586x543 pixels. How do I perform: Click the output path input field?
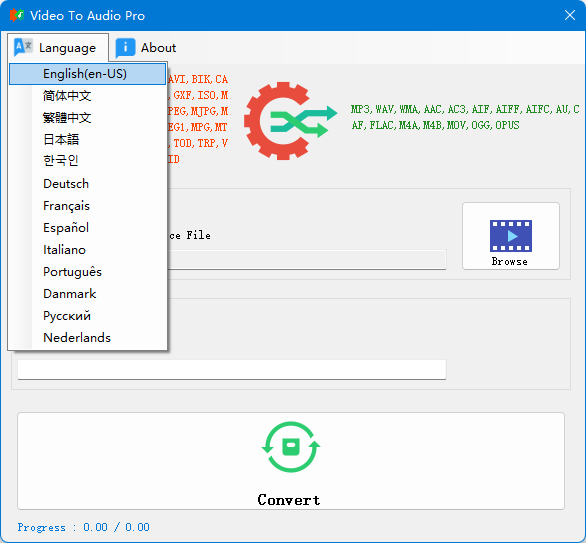[x=232, y=370]
